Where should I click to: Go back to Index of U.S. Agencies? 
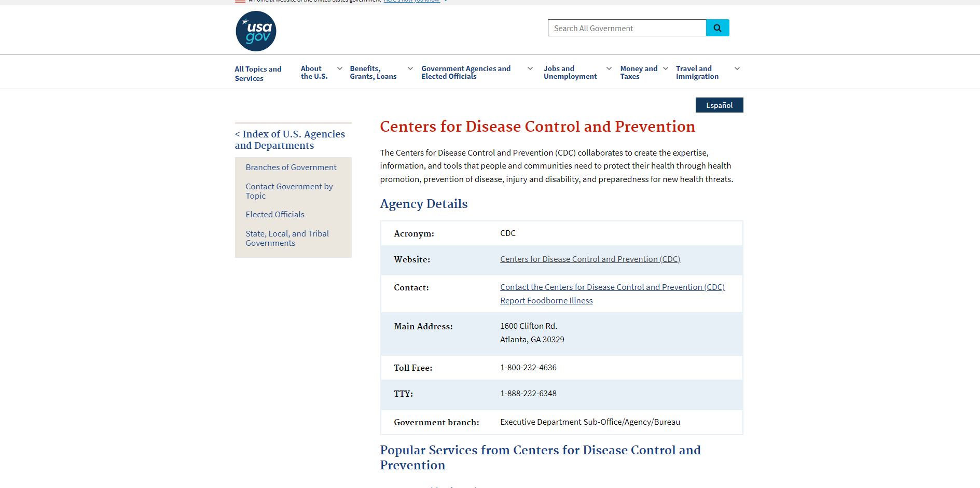point(289,140)
